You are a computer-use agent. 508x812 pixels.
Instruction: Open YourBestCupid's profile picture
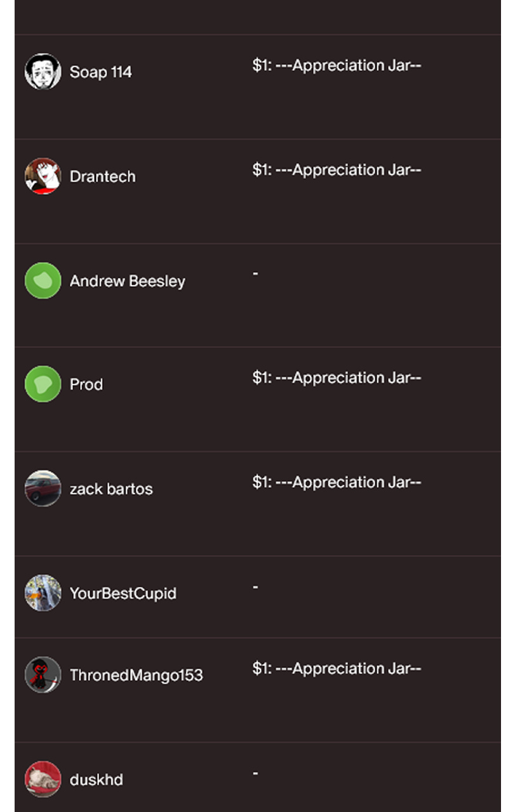pos(43,593)
